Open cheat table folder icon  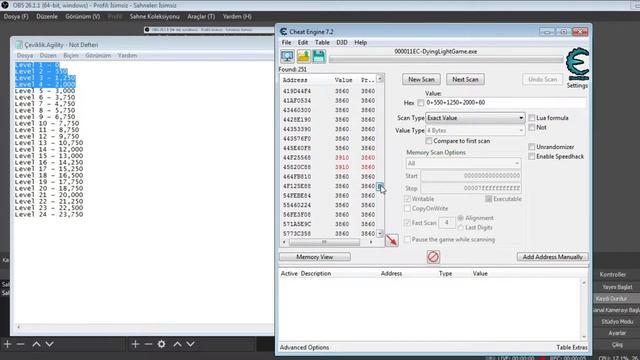pyautogui.click(x=303, y=56)
